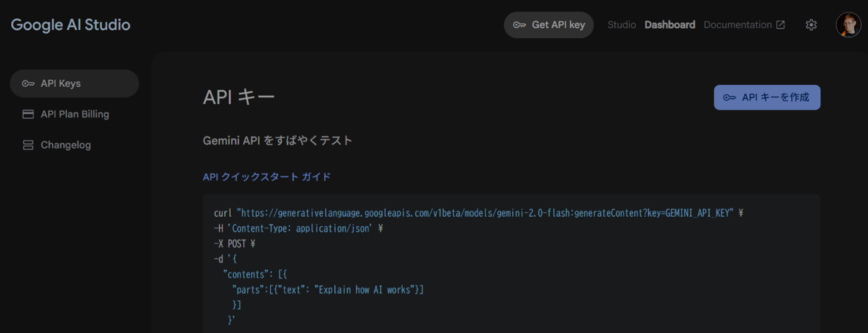This screenshot has width=868, height=333.
Task: Click the key icon in Get API key
Action: [519, 25]
